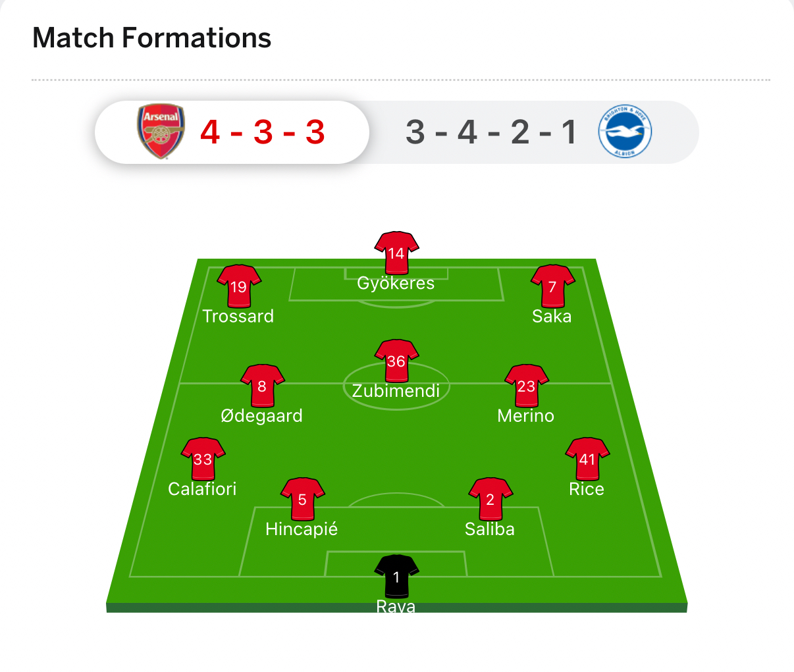Click Saka number 7 shirt icon
Image resolution: width=794 pixels, height=672 pixels.
[x=553, y=286]
